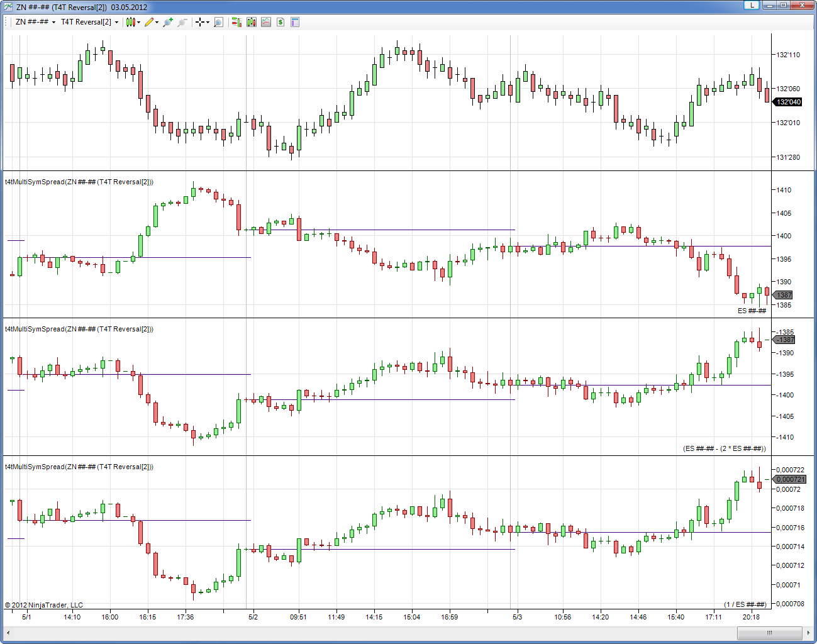Expand the chart style dropdown arrow
817x644 pixels.
138,22
